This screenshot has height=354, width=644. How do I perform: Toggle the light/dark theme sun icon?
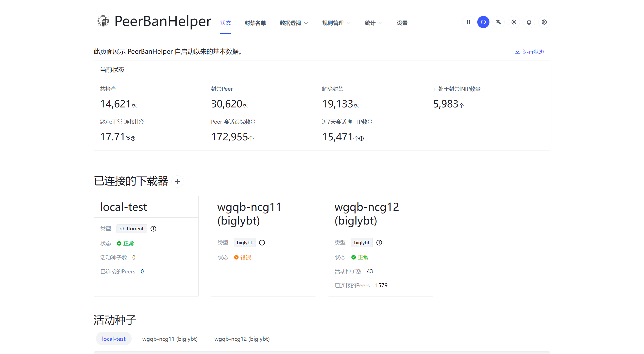[514, 22]
